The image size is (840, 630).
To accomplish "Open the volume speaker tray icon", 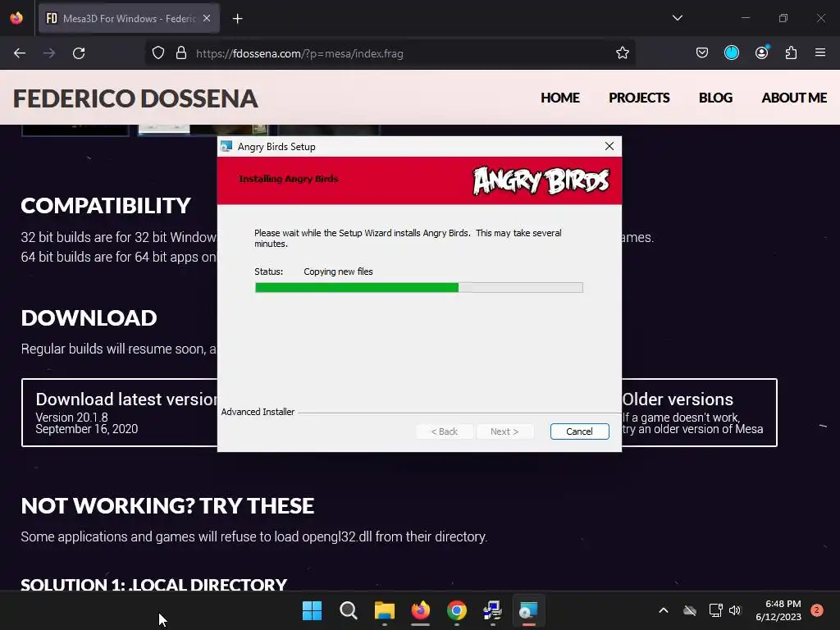I will pos(735,610).
